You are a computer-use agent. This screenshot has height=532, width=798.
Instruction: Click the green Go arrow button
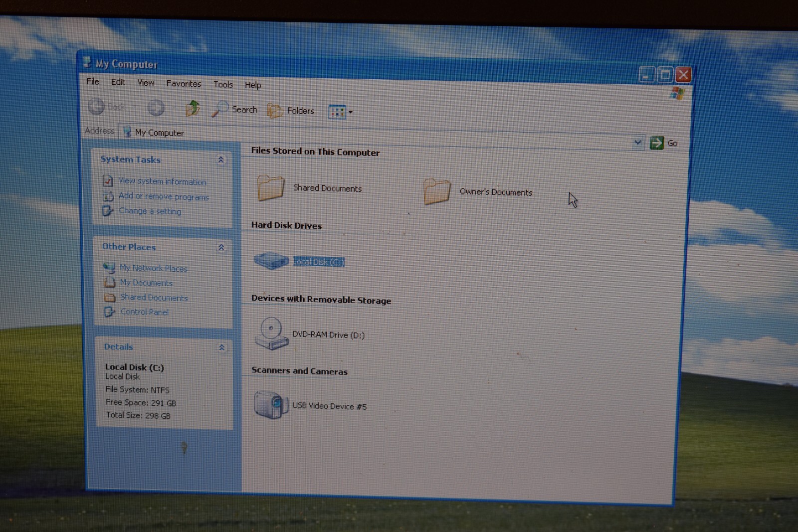coord(657,143)
